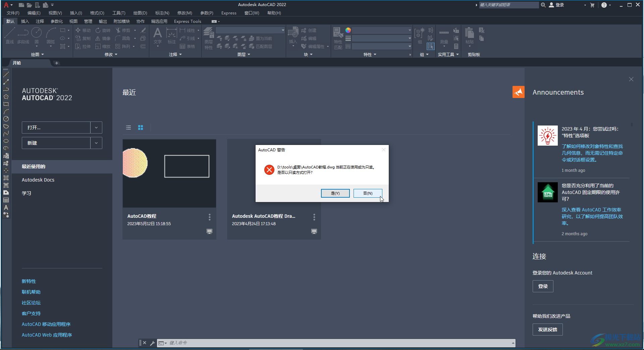Open the Help dropdown arrow in the title bar
The image size is (644, 350).
610,5
